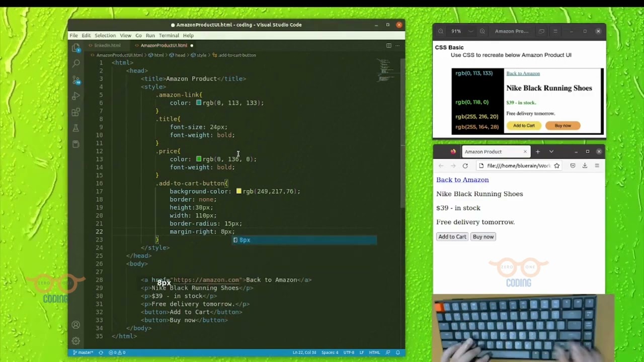644x362 pixels.
Task: Open Run and Debug view
Action: 76,96
